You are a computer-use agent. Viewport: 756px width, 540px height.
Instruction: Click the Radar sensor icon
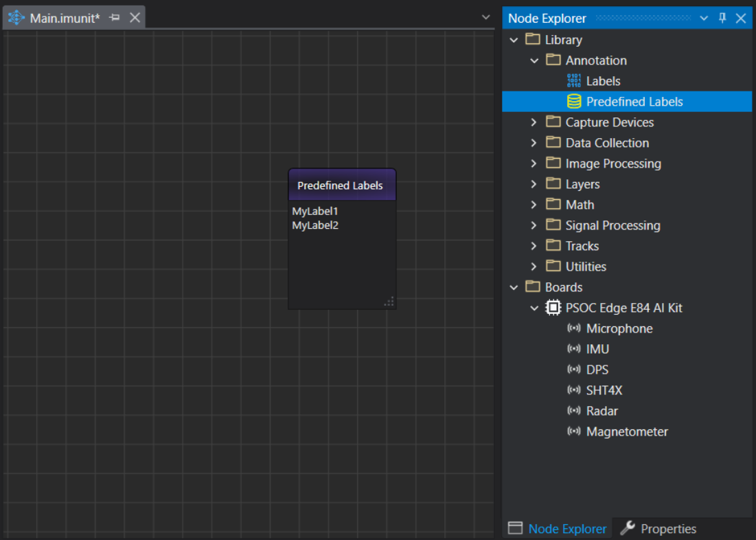pos(574,411)
